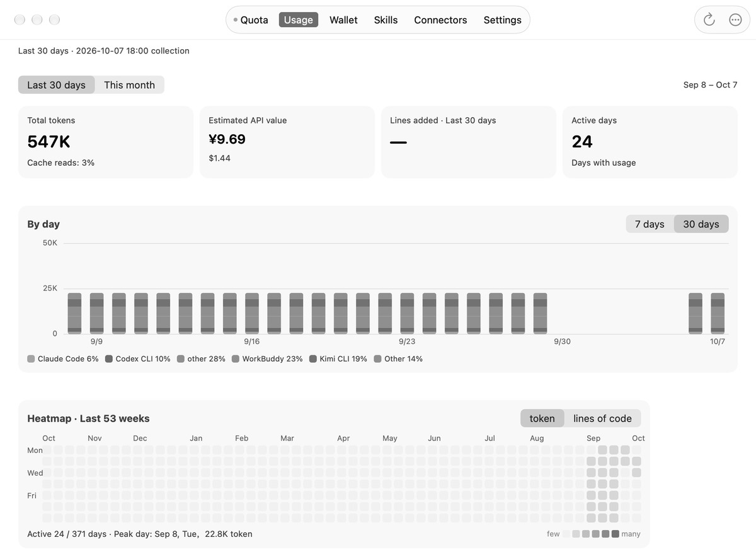The image size is (756, 552).
Task: Click the $1.44 amount
Action: click(x=219, y=158)
